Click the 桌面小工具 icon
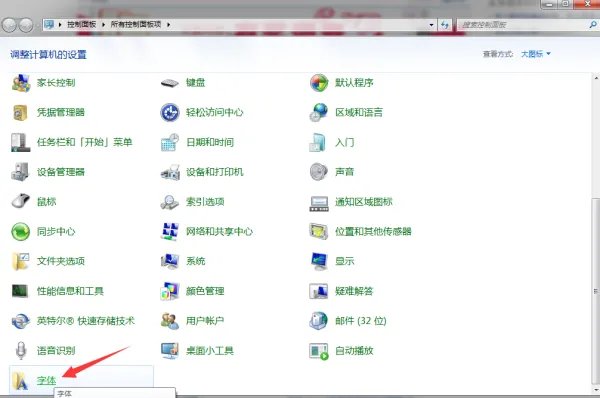Image resolution: width=600 pixels, height=398 pixels. coord(170,351)
